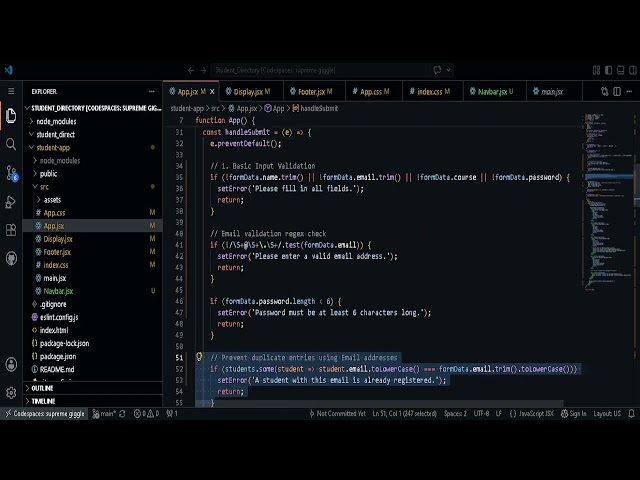Open package-lock.json in the explorer
The image size is (640, 480).
click(93, 343)
